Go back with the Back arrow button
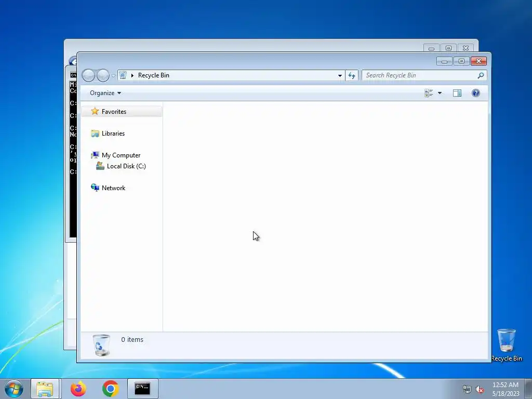 coord(88,75)
